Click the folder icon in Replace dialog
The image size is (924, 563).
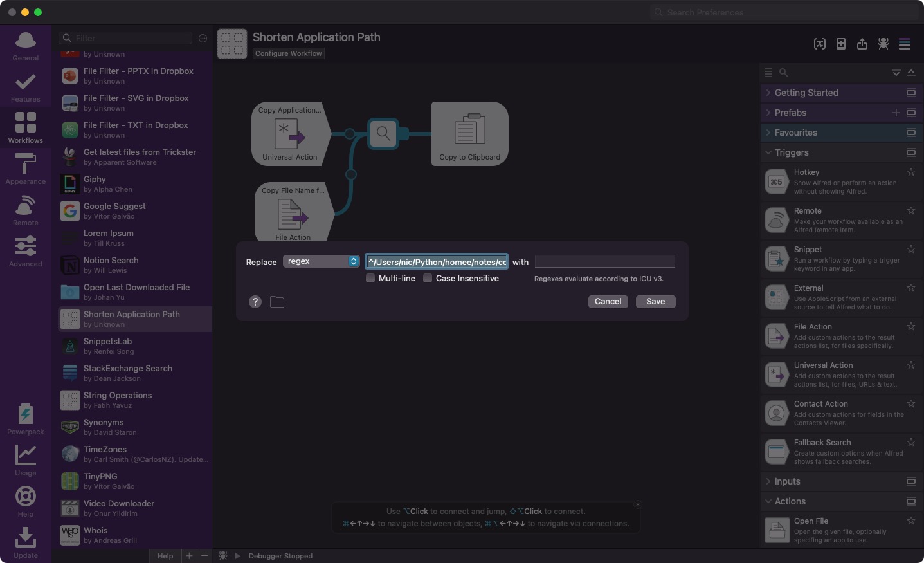[x=277, y=302]
